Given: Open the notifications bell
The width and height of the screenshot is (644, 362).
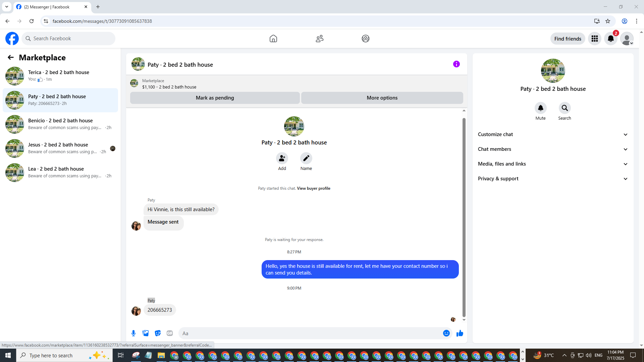Looking at the screenshot, I should click(611, 39).
